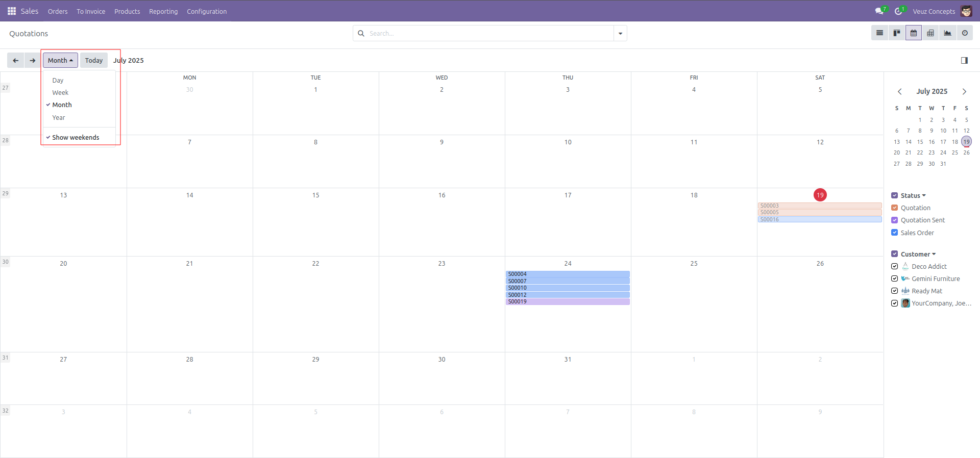Open the pivot table view

click(930, 33)
